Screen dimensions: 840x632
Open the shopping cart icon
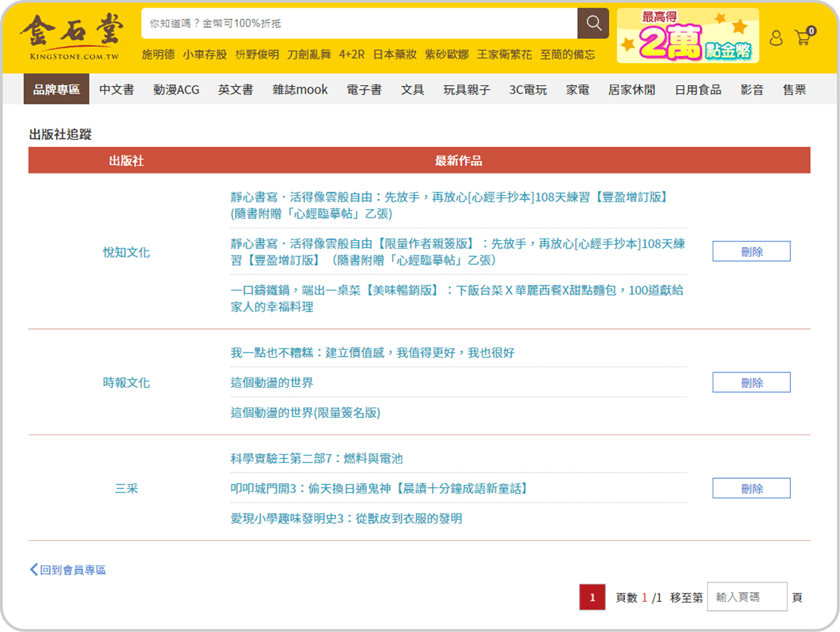tap(803, 39)
